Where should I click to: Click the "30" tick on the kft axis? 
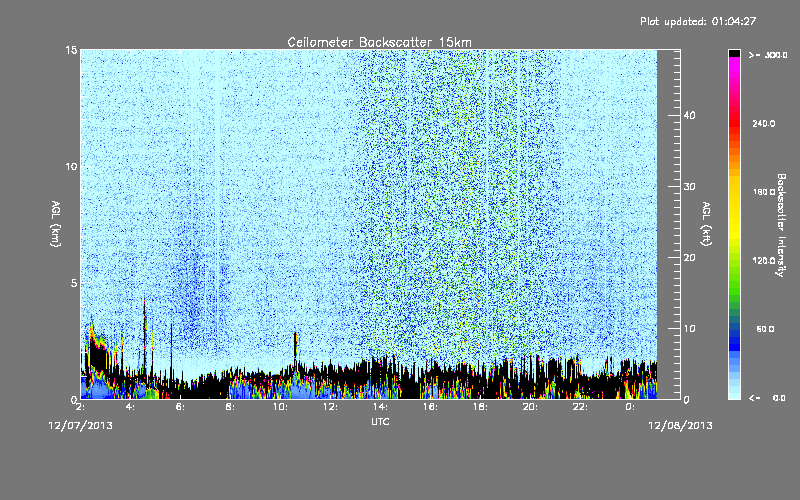[689, 187]
